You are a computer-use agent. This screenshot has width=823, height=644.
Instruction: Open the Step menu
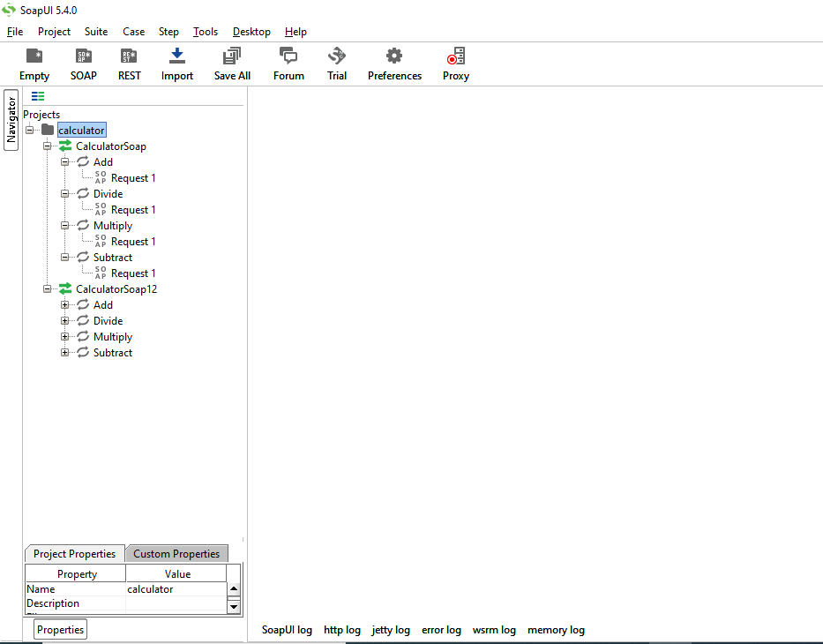[x=168, y=32]
